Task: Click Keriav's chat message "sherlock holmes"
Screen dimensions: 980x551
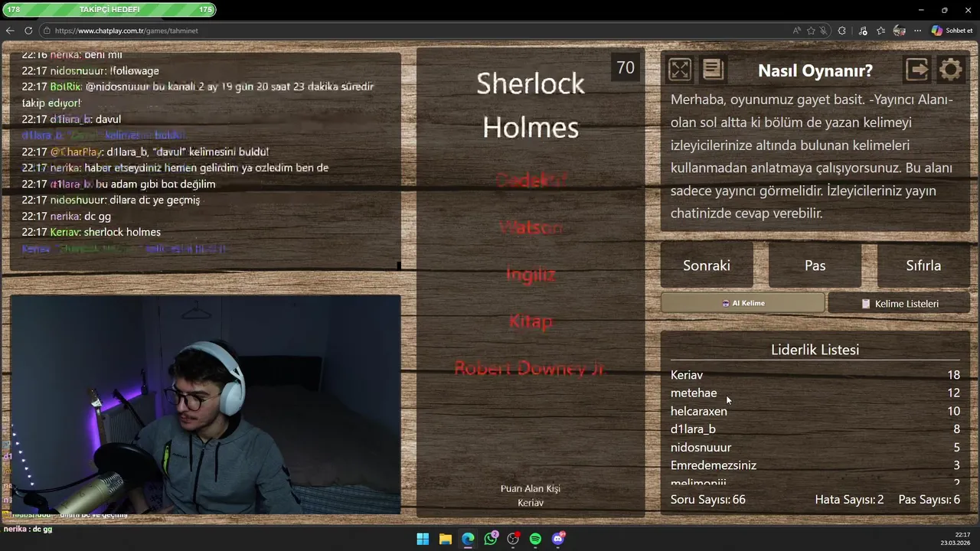Action: 91,232
